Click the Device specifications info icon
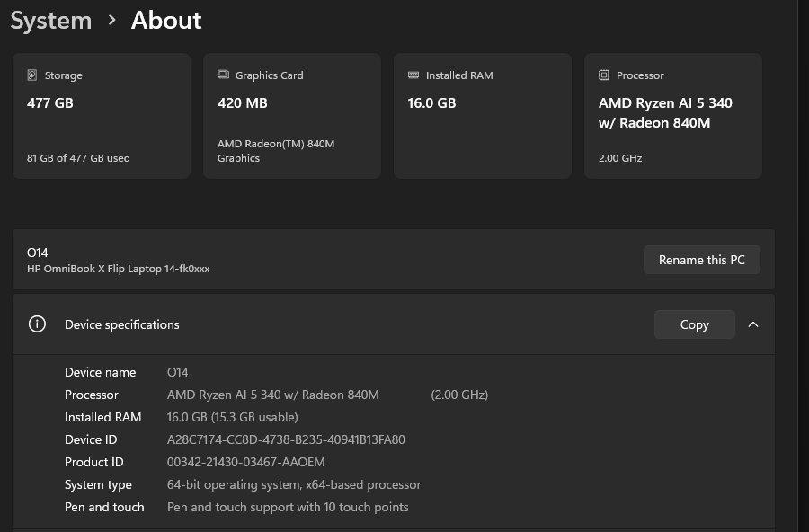The image size is (809, 532). pos(37,324)
